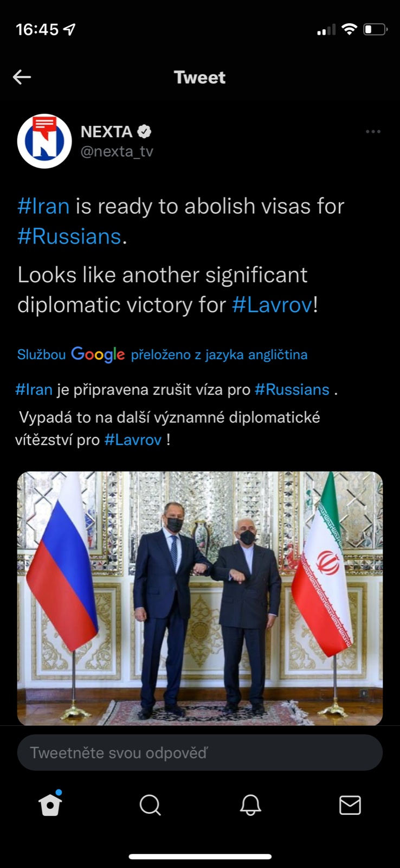Tap the reply field "Tweetněte svou odpověď"

coord(200,752)
